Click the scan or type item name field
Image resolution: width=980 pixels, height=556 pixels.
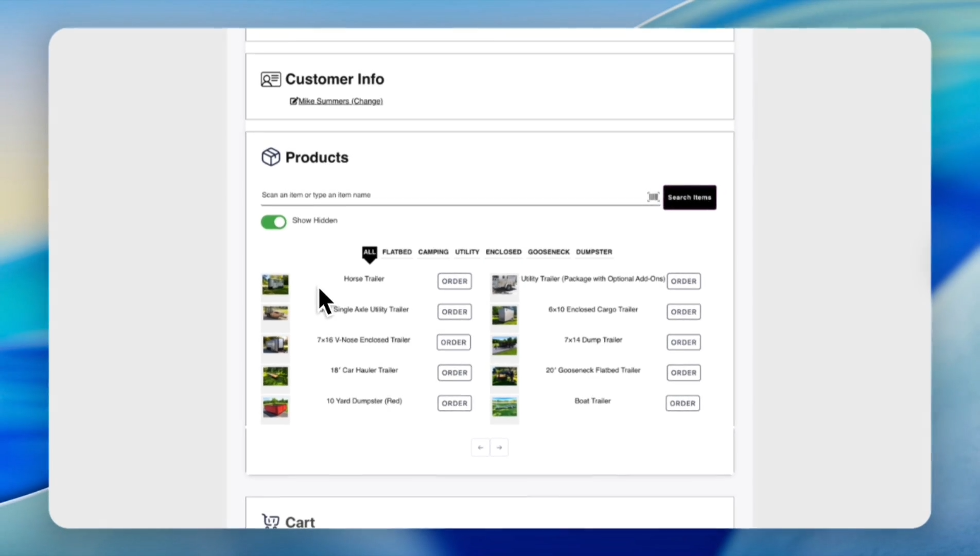click(x=453, y=195)
